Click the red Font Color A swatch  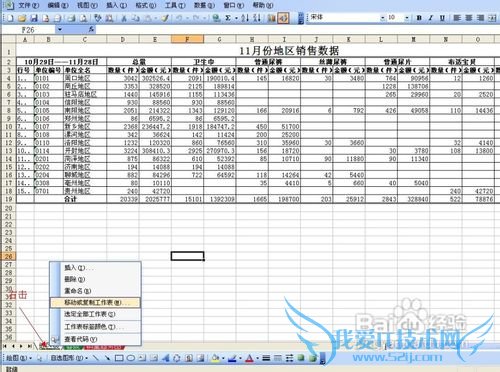250,358
